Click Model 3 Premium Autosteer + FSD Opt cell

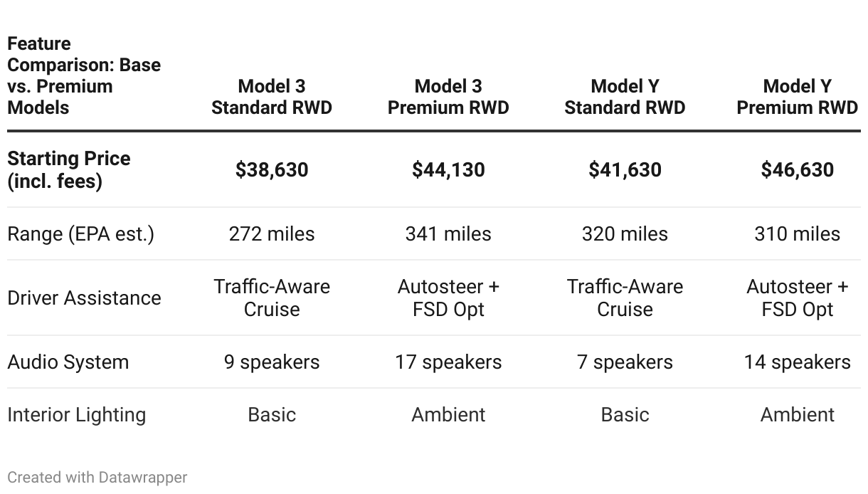tap(448, 298)
